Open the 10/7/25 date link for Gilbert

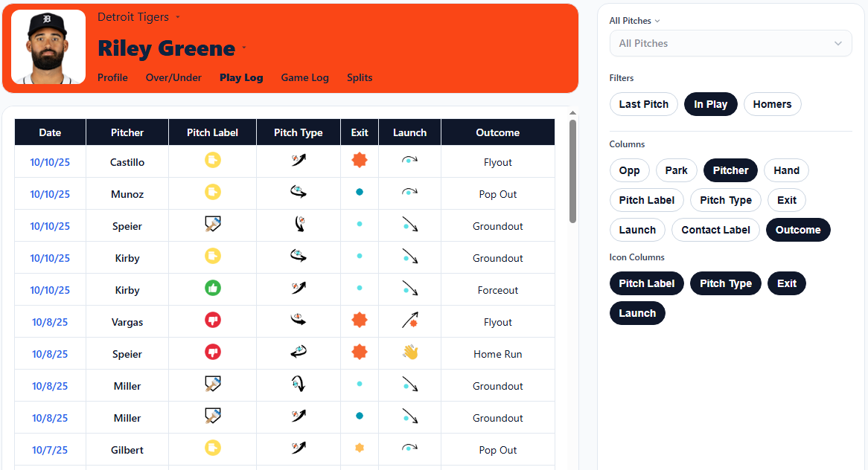click(49, 449)
